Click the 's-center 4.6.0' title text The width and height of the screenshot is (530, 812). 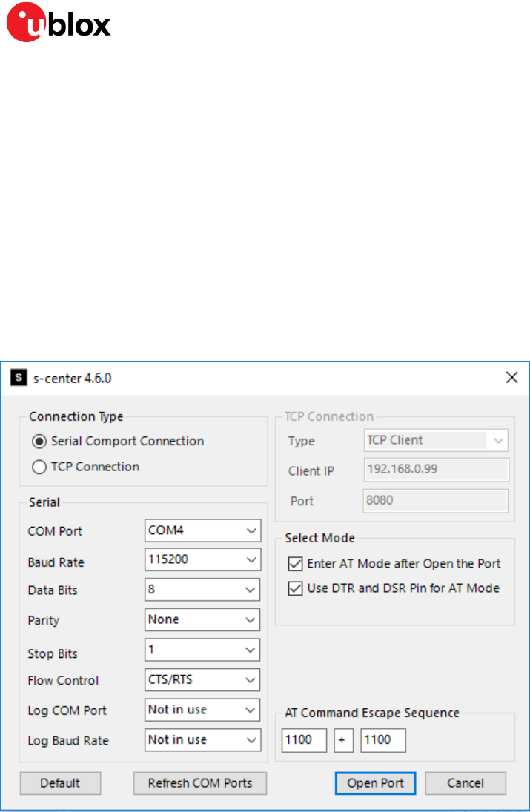72,379
